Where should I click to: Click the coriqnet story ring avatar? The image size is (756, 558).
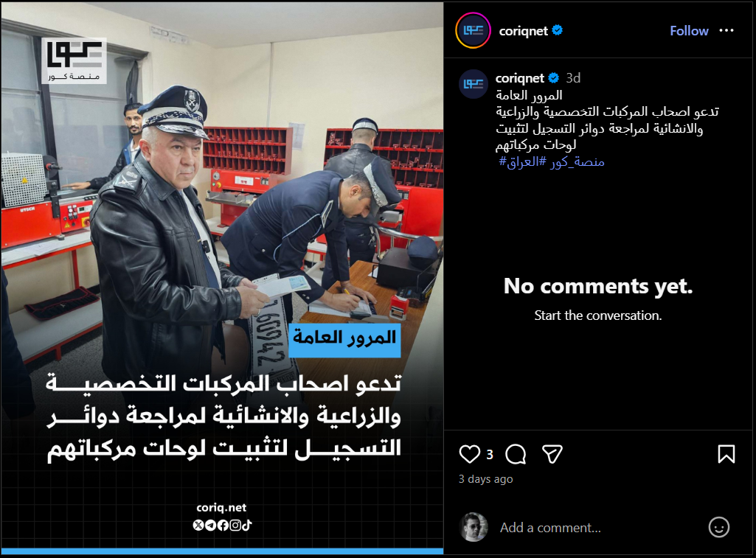pos(473,31)
